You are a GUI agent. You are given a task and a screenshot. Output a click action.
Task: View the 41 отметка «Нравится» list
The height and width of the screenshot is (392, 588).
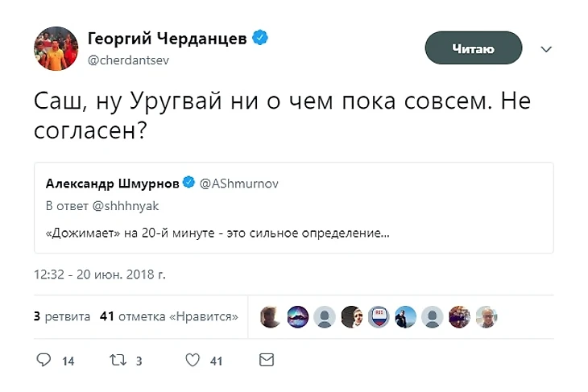tap(168, 316)
